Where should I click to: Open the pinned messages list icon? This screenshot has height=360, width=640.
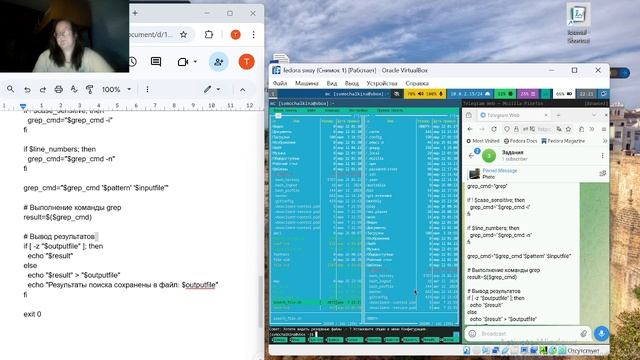coord(602,173)
